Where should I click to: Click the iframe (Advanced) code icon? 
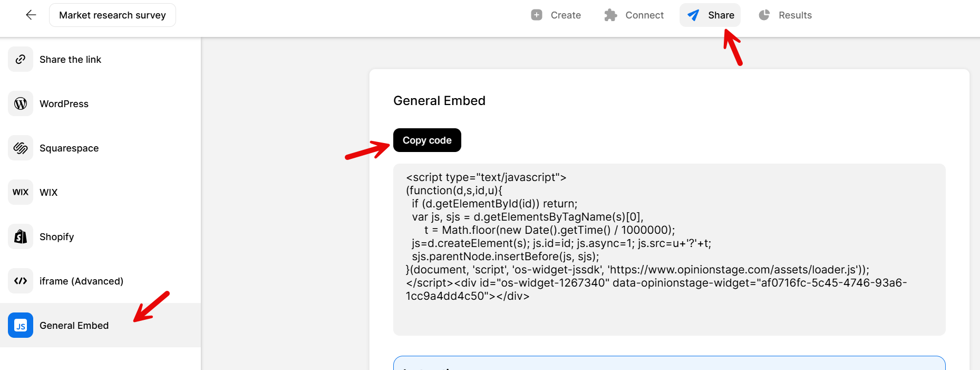[20, 281]
